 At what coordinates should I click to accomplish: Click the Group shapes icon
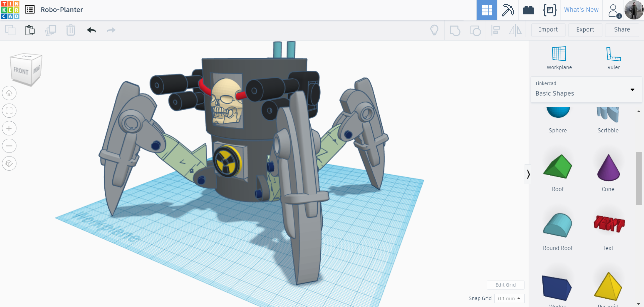(x=455, y=30)
